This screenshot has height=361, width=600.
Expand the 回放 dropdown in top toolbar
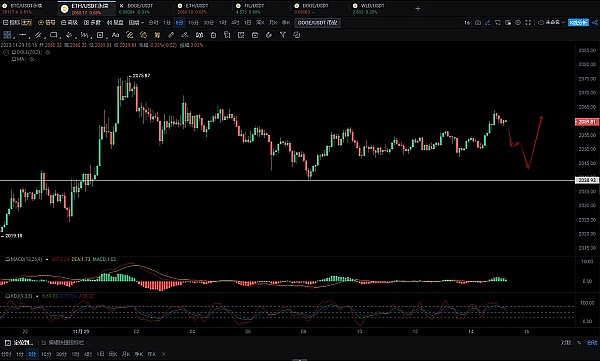pos(136,23)
